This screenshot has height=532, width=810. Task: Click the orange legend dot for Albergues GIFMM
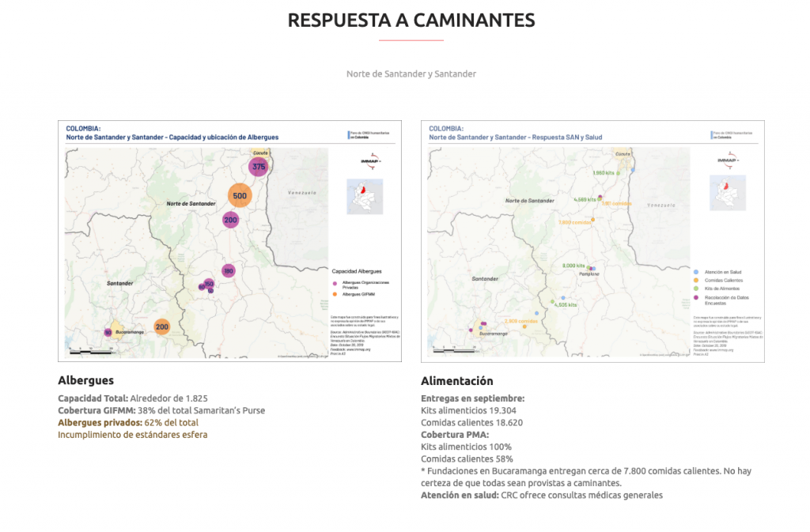[x=335, y=294]
